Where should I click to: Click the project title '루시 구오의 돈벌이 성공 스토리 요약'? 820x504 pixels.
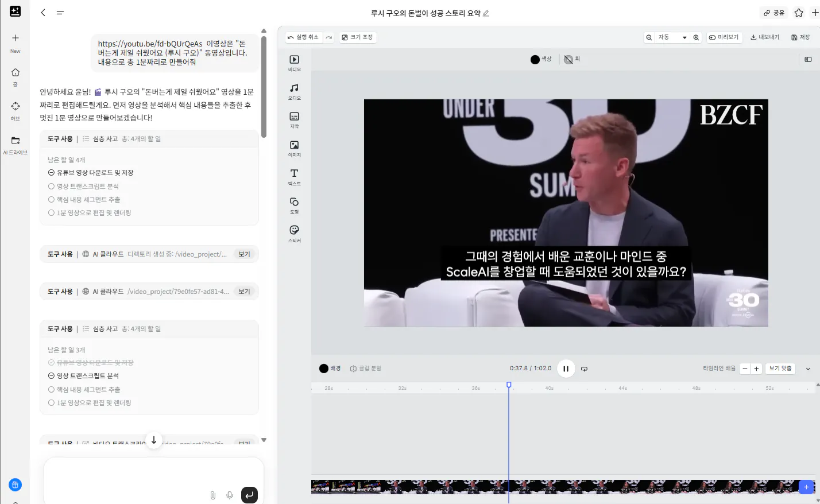(426, 13)
